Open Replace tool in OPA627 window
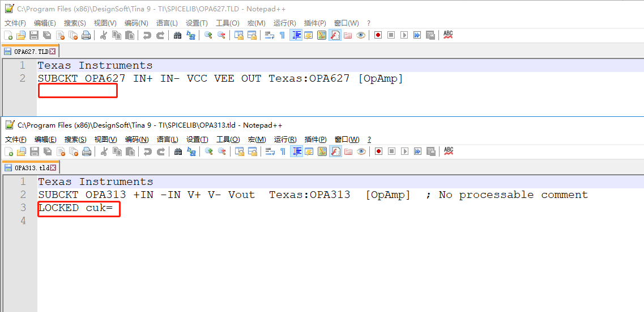This screenshot has height=312, width=644. [190, 35]
